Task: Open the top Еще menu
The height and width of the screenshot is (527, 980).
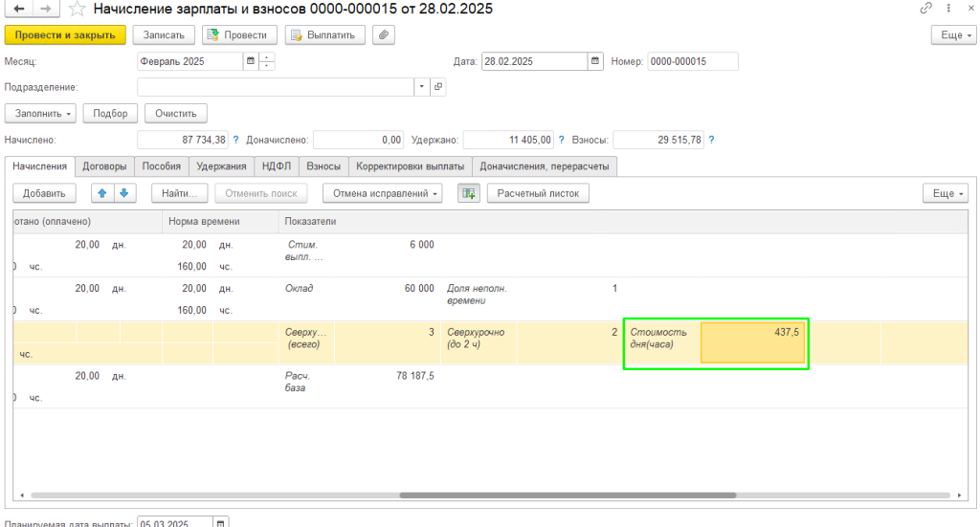Action: click(x=954, y=35)
